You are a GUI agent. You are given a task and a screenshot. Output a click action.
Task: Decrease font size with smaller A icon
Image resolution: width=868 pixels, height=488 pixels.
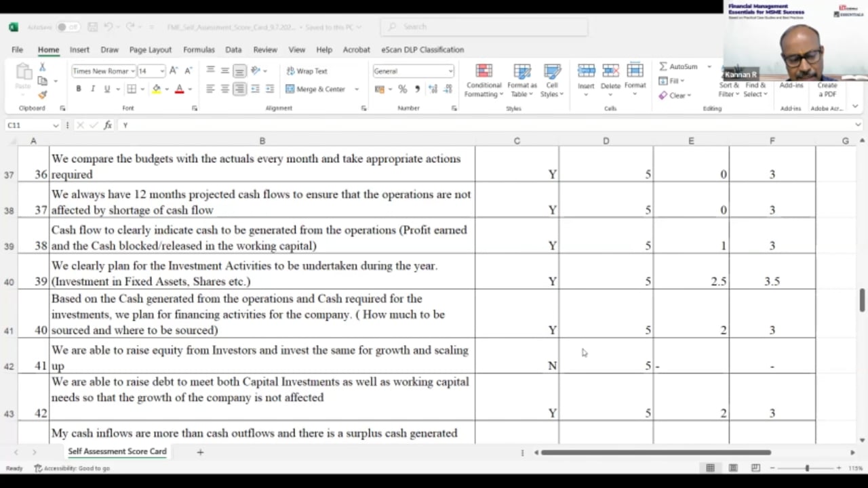click(x=188, y=70)
